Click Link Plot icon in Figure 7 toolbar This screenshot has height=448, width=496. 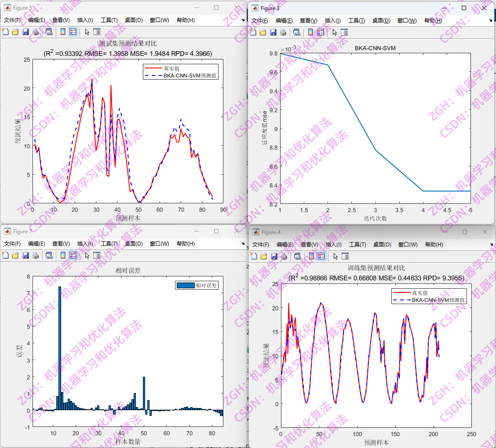(x=49, y=255)
